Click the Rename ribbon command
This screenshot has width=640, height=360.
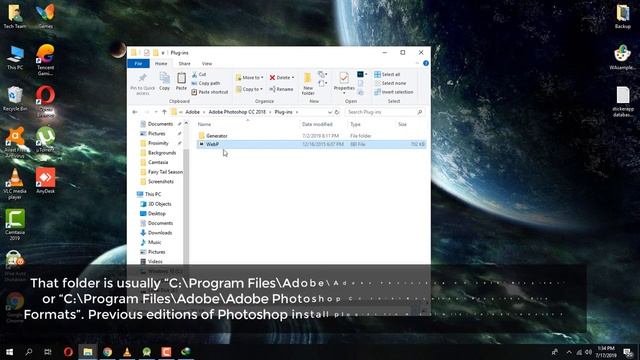pos(281,89)
